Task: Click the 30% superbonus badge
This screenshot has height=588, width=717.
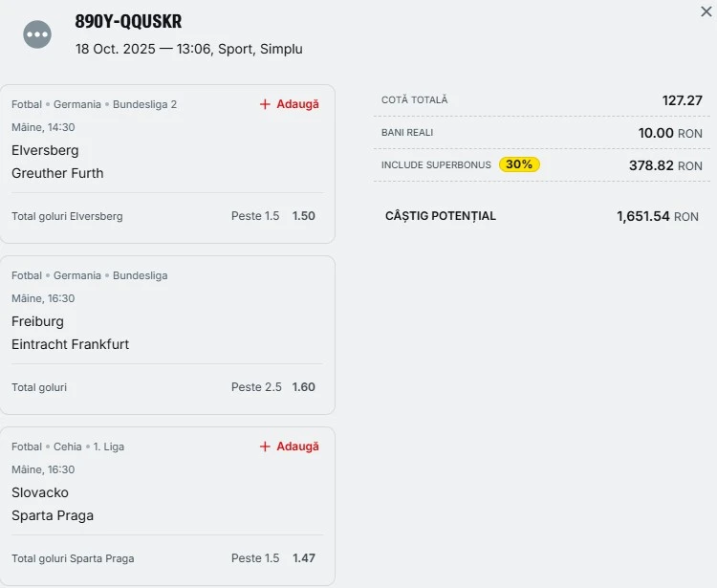Action: [519, 164]
